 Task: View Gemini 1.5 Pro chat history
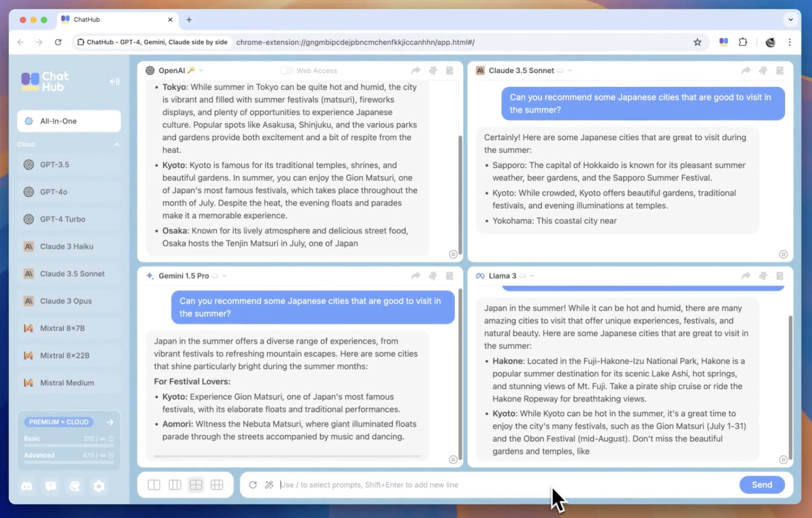click(450, 276)
